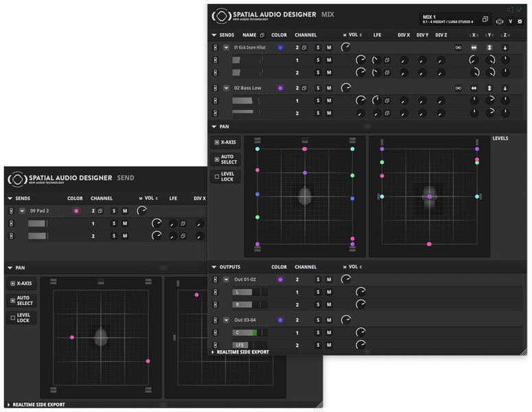Viewport: 532px width, 412px height.
Task: Collapse the 01 Kick Snare Hihat group
Action: 226,47
